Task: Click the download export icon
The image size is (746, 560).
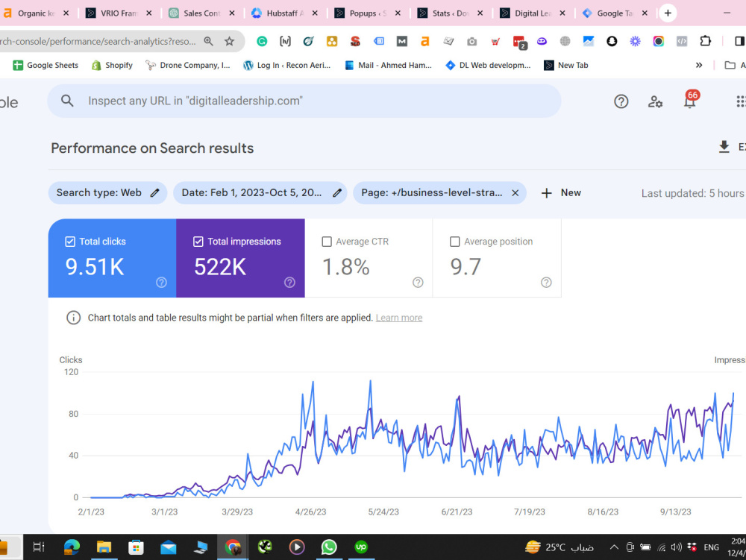Action: (x=724, y=147)
